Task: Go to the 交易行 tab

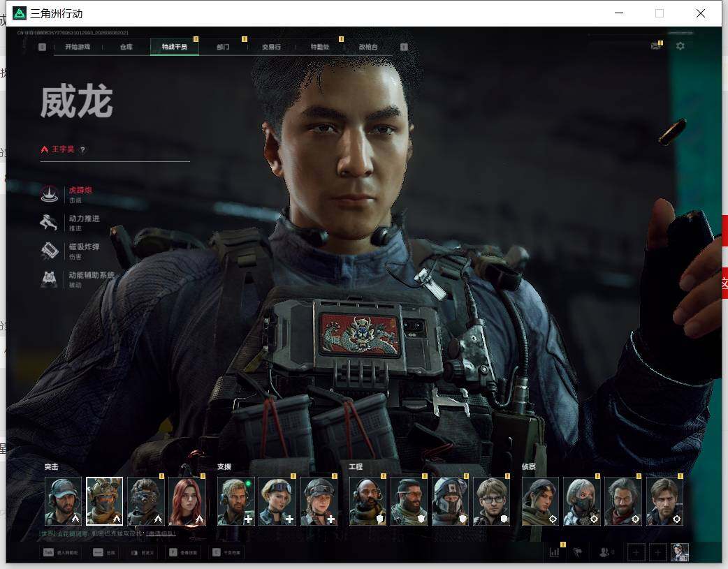Action: tap(271, 47)
